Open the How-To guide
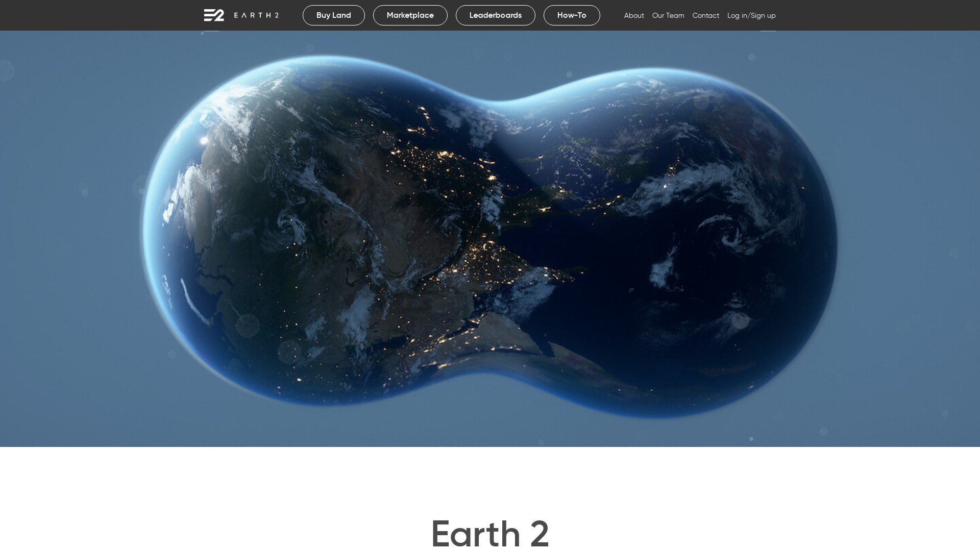The width and height of the screenshot is (980, 551). point(572,15)
